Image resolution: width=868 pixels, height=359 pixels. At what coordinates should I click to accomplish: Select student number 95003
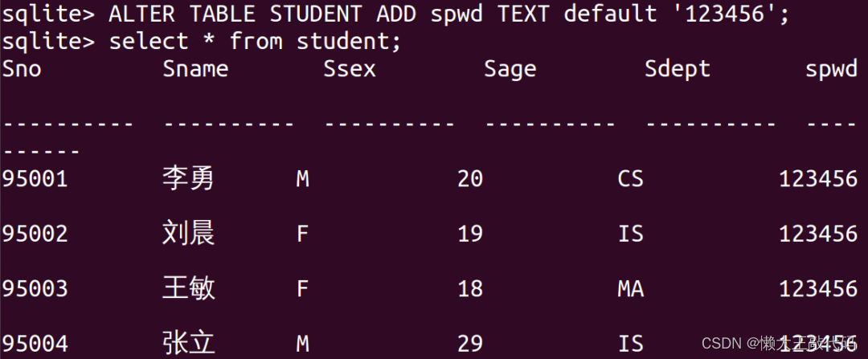point(35,289)
